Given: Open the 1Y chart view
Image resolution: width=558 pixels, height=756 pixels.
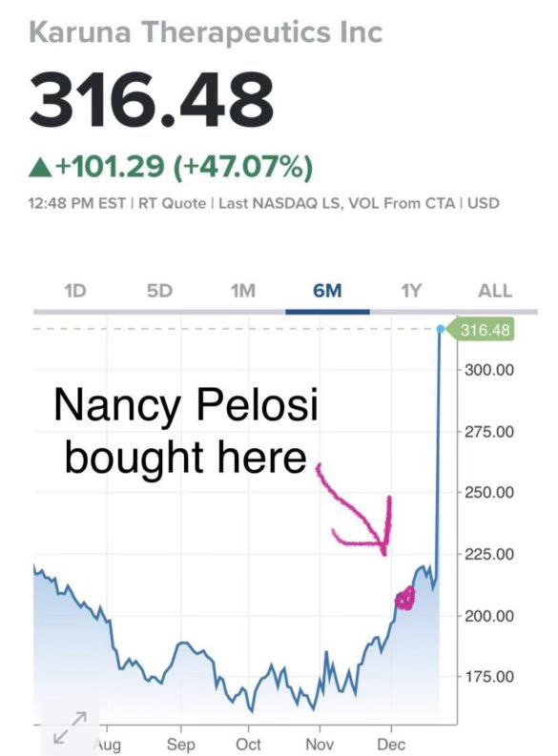Looking at the screenshot, I should [x=411, y=291].
